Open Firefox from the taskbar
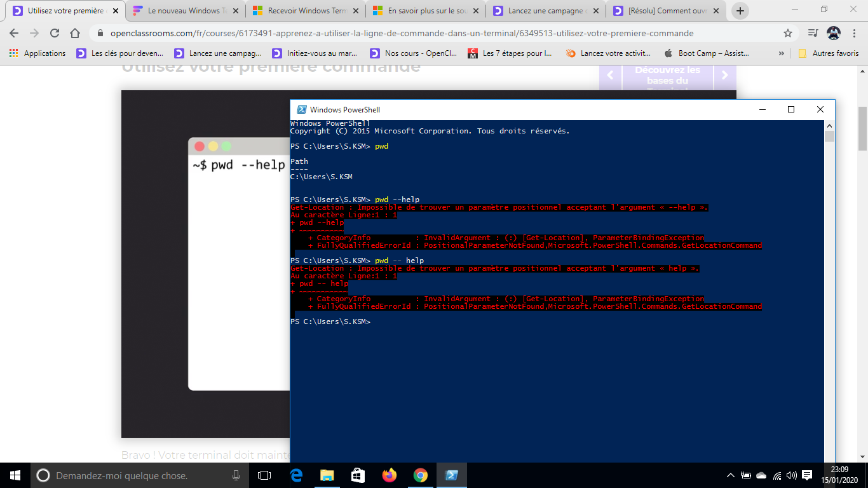The image size is (868, 488). pos(389,475)
